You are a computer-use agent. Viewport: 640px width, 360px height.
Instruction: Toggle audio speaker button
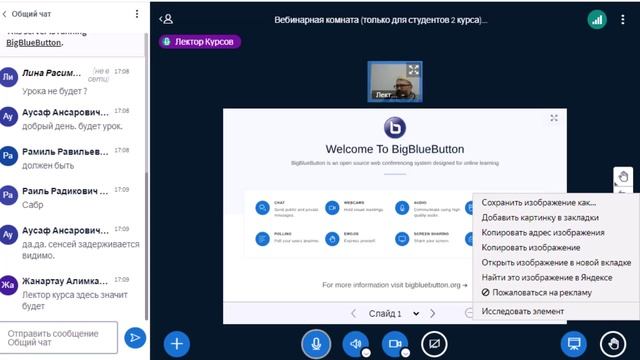pyautogui.click(x=355, y=344)
